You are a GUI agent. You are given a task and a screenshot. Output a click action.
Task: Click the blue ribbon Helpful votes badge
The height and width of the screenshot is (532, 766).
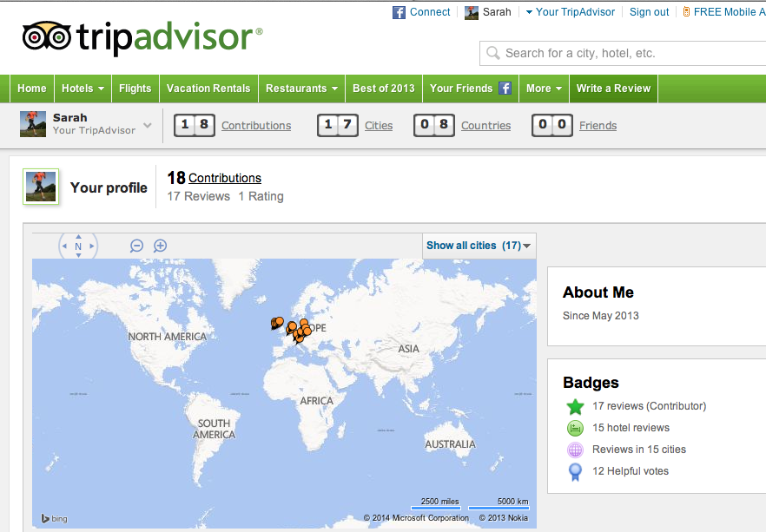click(574, 471)
